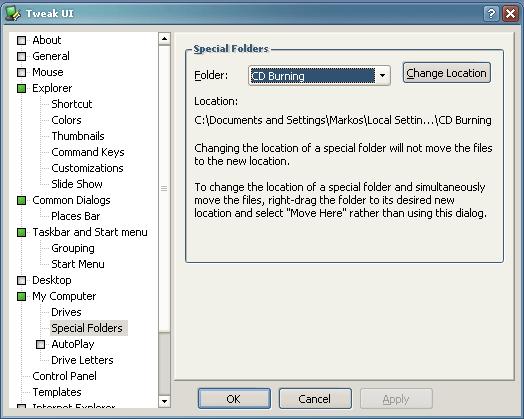This screenshot has width=524, height=419.
Task: Open the Start Menu page
Action: pos(78,264)
